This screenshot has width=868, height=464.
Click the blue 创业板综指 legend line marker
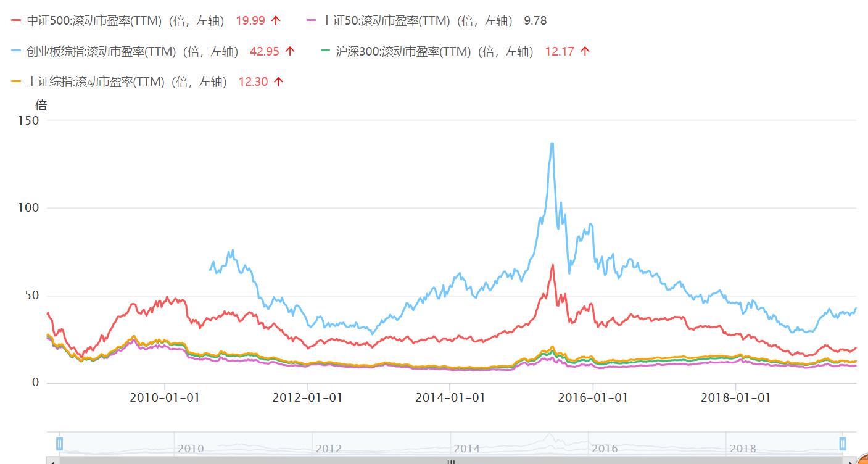click(15, 51)
